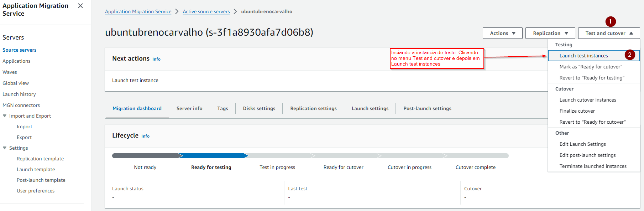
Task: Click the Ready for testing lifecycle step
Action: (x=211, y=167)
